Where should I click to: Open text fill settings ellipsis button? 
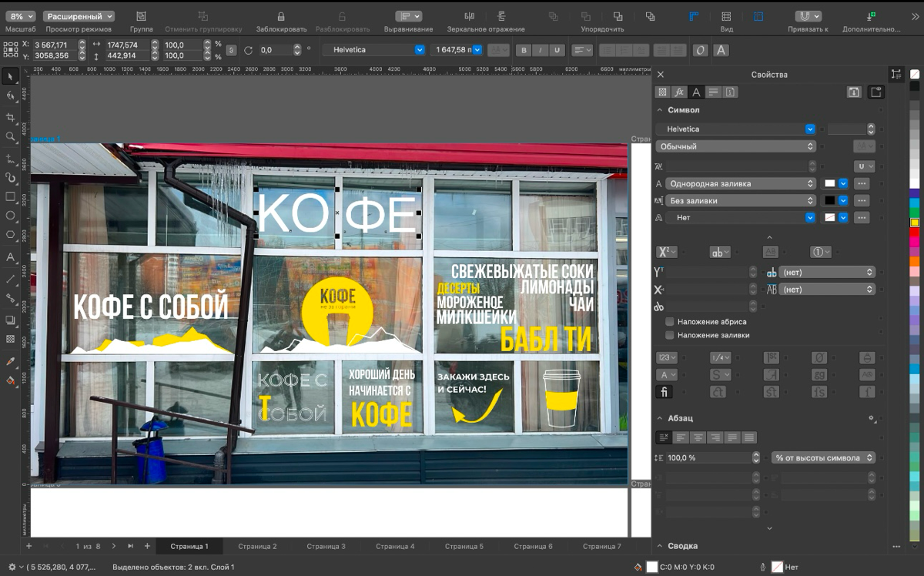pos(862,183)
